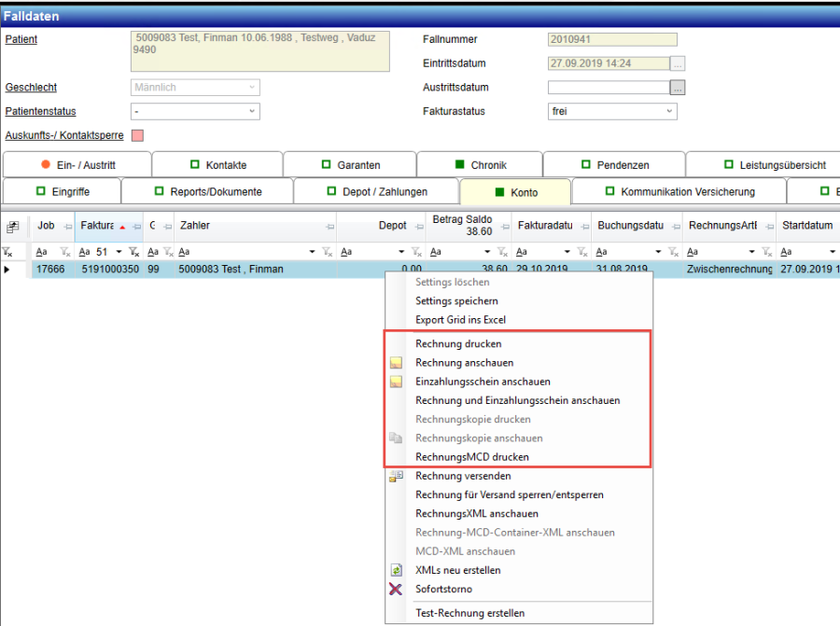The width and height of the screenshot is (840, 626).
Task: Clear the Fakturadatum column filter
Action: click(x=582, y=252)
